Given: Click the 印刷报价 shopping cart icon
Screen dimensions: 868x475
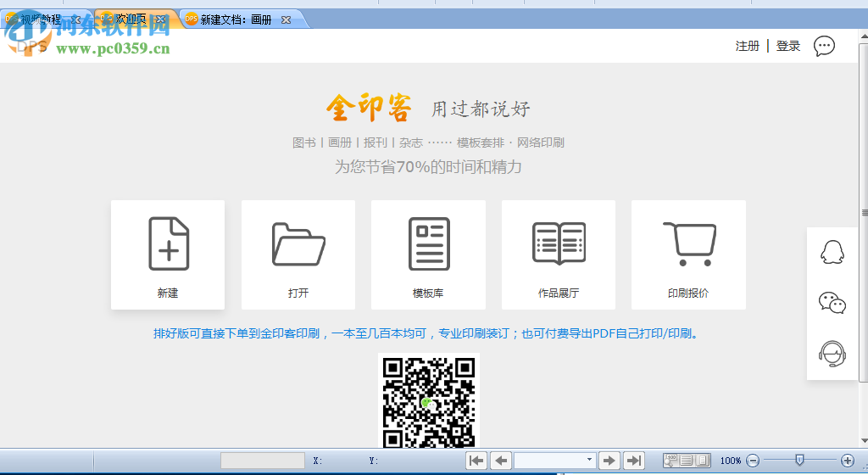Looking at the screenshot, I should point(689,244).
